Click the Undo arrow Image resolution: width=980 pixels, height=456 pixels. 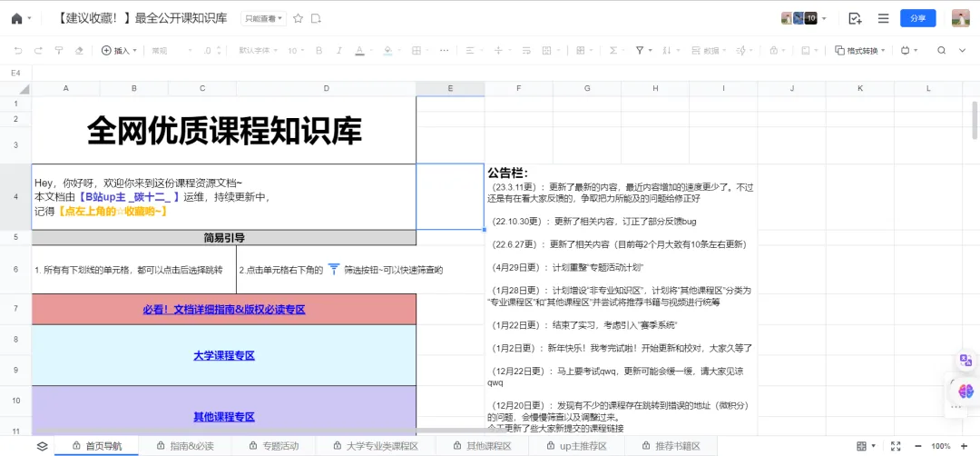[17, 51]
